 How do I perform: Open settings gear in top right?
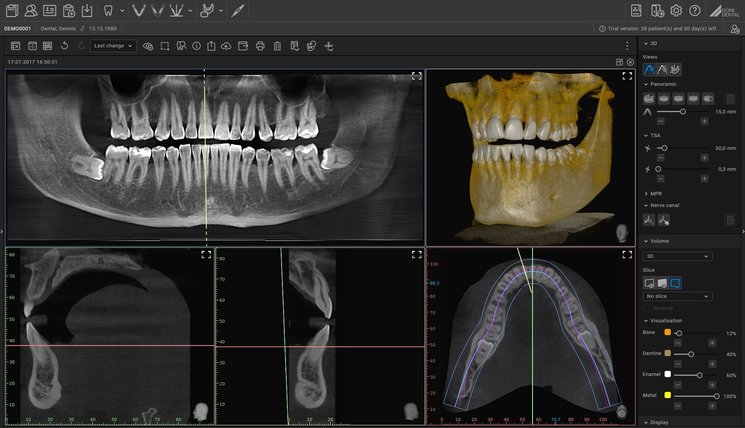point(676,11)
